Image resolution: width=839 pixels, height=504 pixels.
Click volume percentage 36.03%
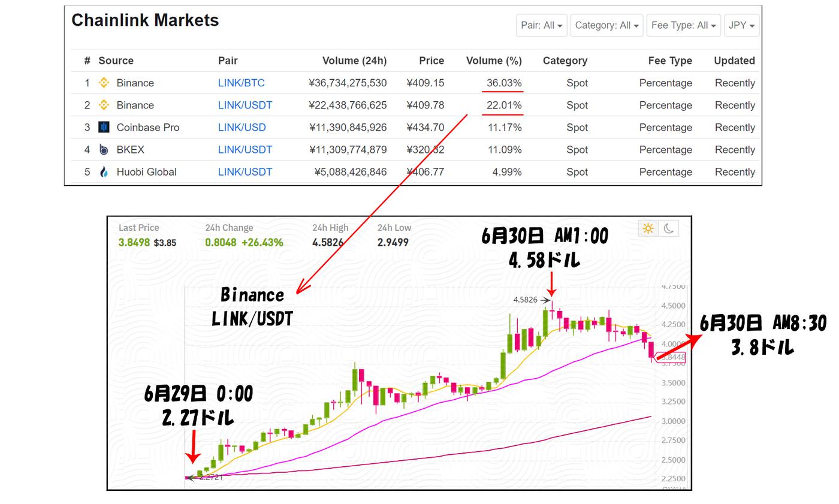coord(504,83)
